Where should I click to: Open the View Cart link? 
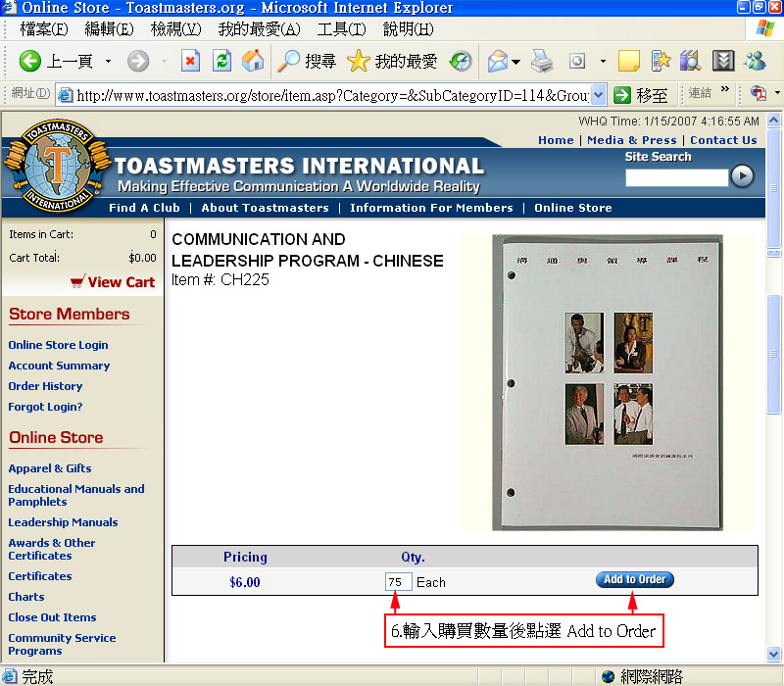[112, 282]
